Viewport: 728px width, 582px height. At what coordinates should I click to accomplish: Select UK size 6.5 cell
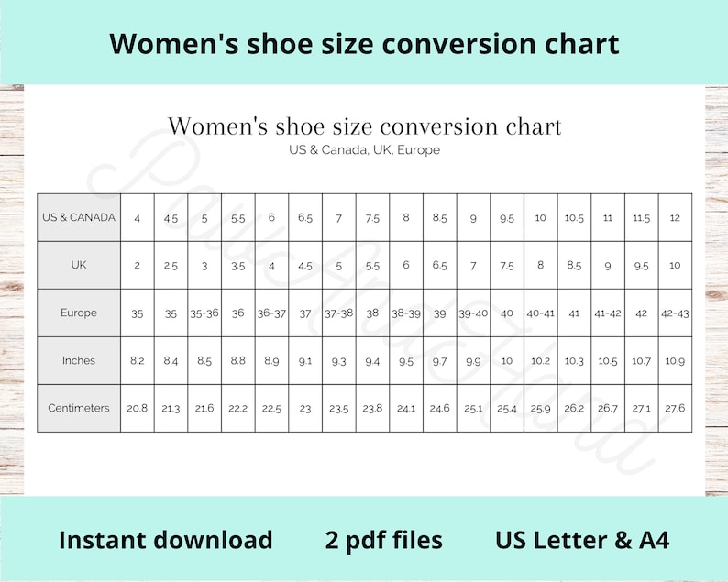pos(440,265)
